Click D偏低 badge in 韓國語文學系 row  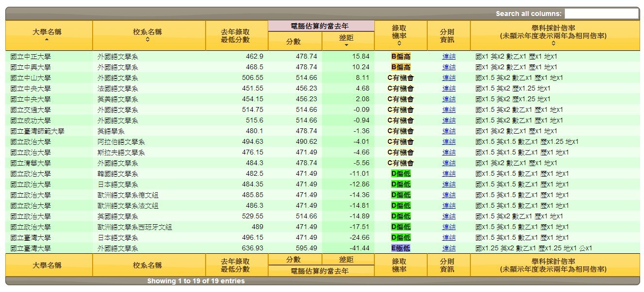401,173
